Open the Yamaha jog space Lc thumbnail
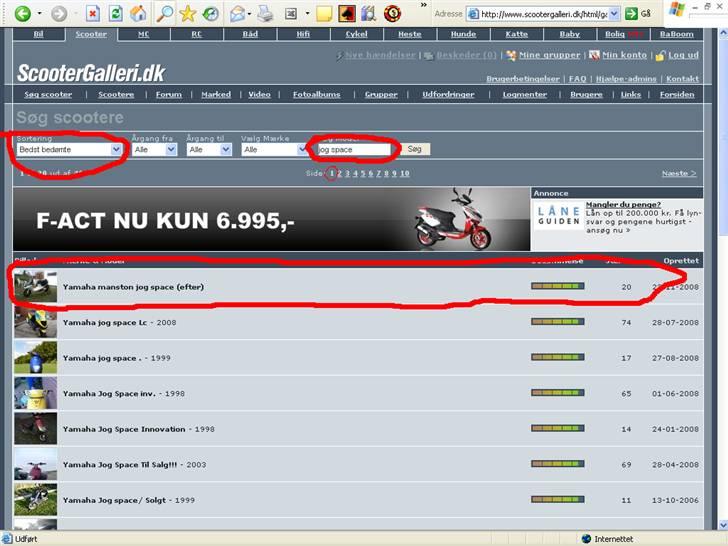This screenshot has width=728, height=546. click(35, 322)
